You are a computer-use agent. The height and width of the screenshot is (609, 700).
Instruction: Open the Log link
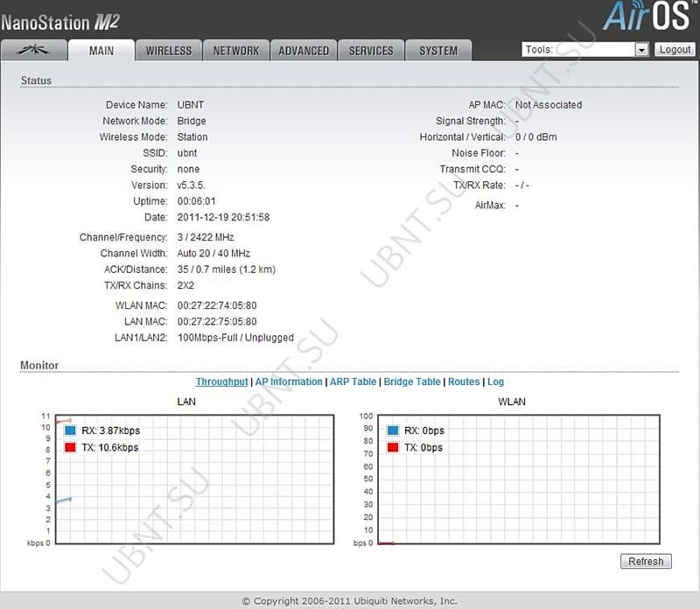[x=495, y=381]
